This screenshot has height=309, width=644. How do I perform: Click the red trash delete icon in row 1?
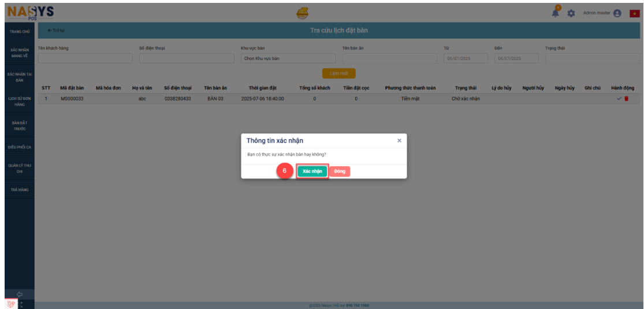click(627, 99)
